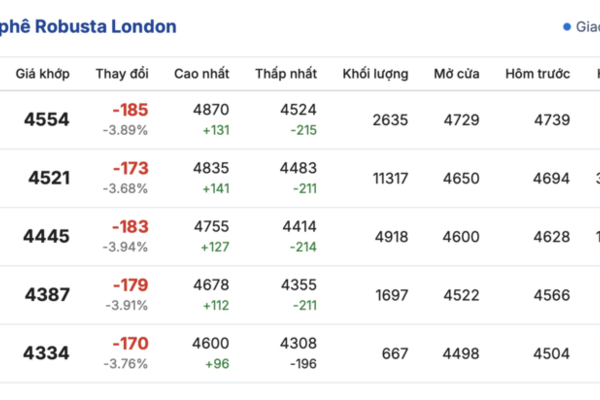Click the blue dot beside Giao
Viewport: 600px width, 400px height.
coord(567,27)
